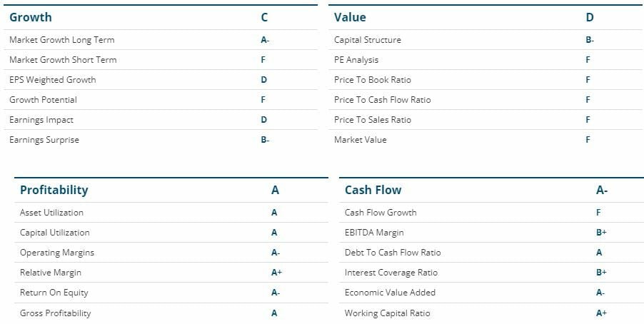Select the Price To Cash Flow Ratio label
Viewport: 644px width, 324px height.
pos(383,100)
